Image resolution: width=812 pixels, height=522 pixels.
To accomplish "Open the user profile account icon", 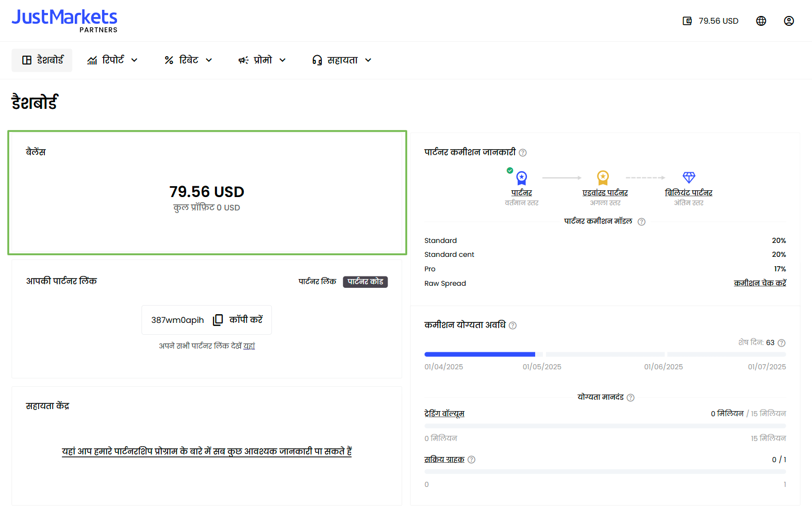I will click(x=788, y=21).
